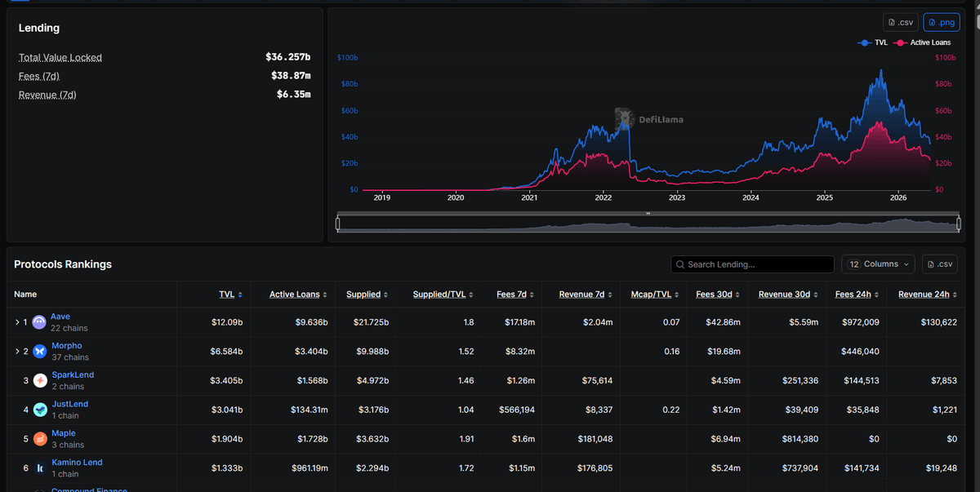Click the Total Value Locked label
This screenshot has width=980, height=492.
point(60,57)
